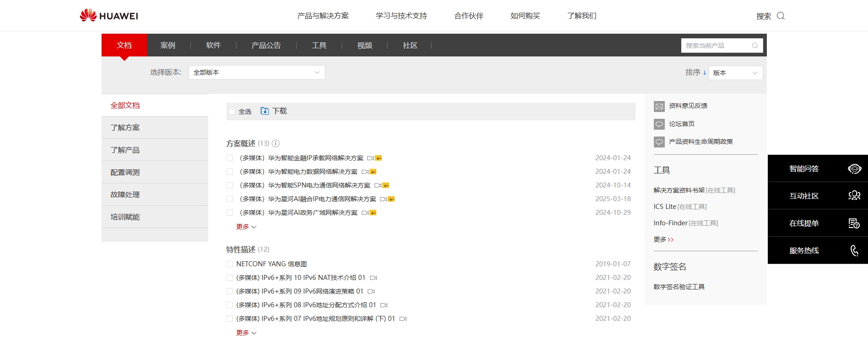
Task: Click envelope icon for 资料意见反馈
Action: click(x=659, y=106)
